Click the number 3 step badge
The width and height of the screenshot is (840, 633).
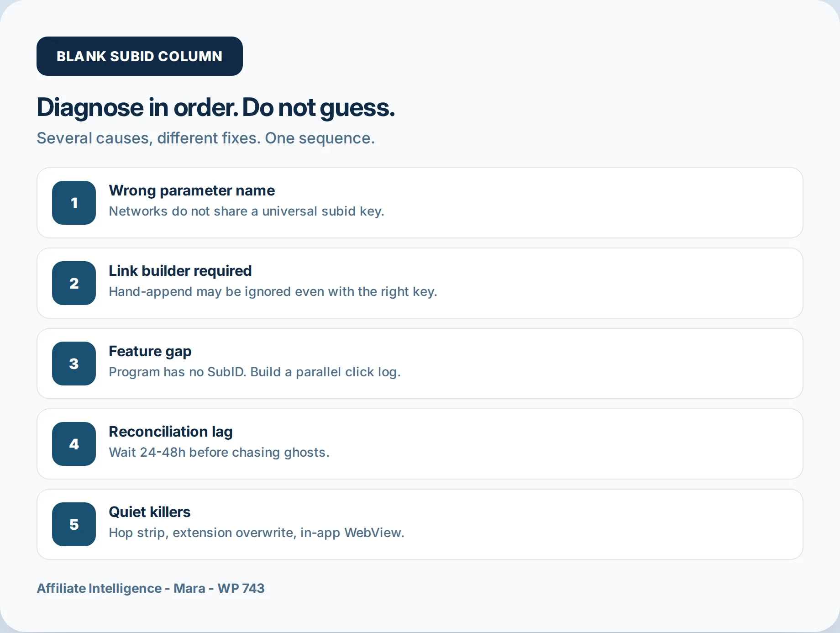pos(74,364)
